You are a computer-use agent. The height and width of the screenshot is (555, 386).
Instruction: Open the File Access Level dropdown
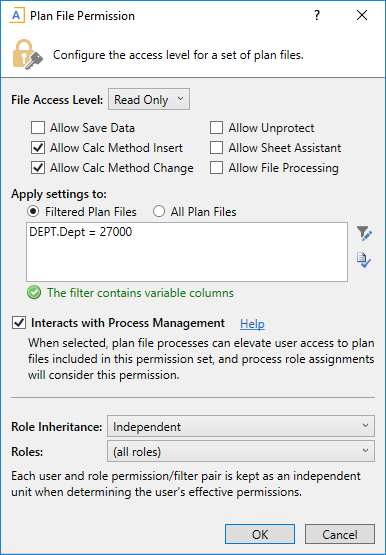point(149,99)
